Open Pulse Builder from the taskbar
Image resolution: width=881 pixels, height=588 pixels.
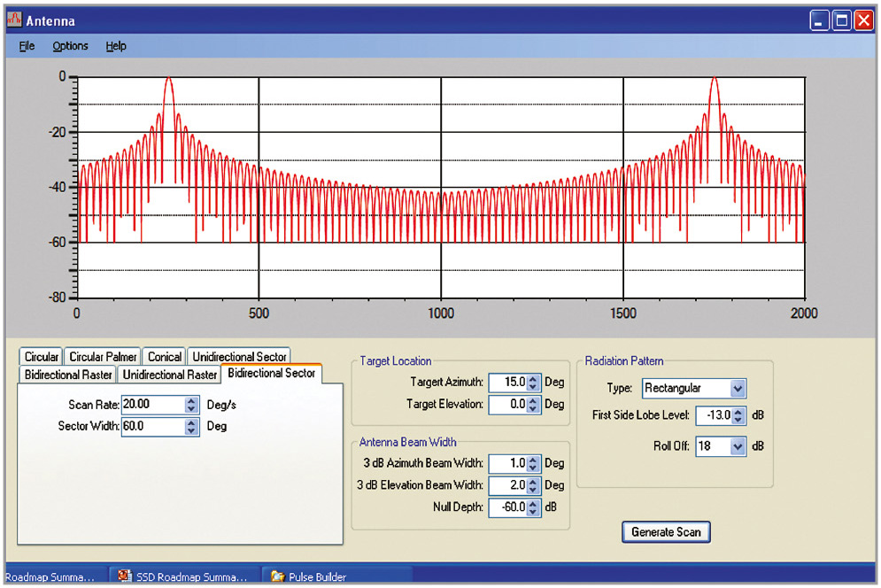[x=308, y=577]
